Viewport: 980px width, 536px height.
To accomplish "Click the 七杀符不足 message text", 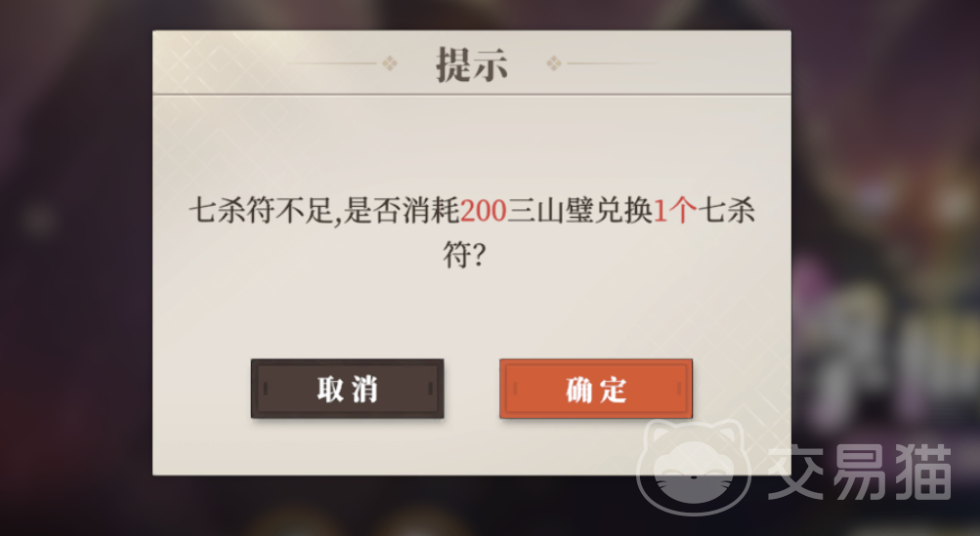I will point(261,211).
